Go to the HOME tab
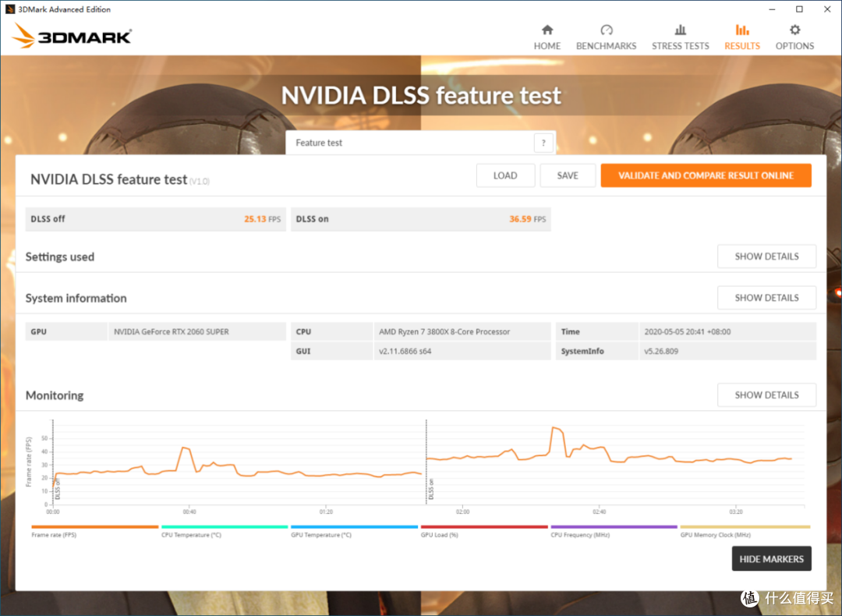Viewport: 842px width, 616px height. click(x=547, y=37)
